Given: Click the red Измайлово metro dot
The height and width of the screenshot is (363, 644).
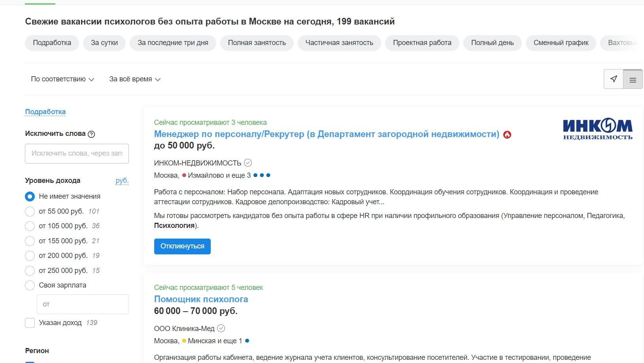Looking at the screenshot, I should (x=184, y=175).
